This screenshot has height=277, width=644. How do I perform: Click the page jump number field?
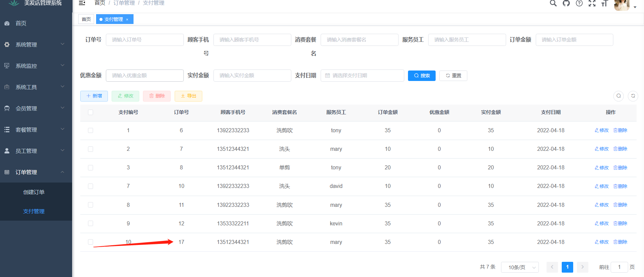click(619, 267)
